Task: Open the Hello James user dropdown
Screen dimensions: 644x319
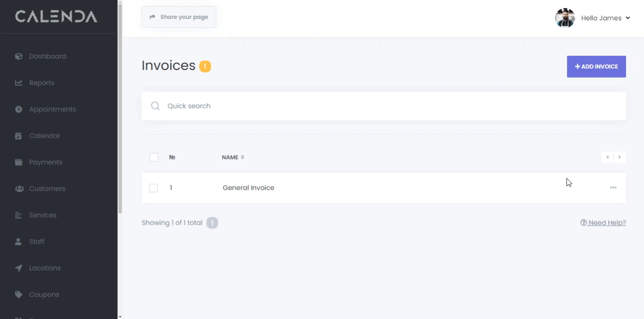Action: (x=605, y=18)
